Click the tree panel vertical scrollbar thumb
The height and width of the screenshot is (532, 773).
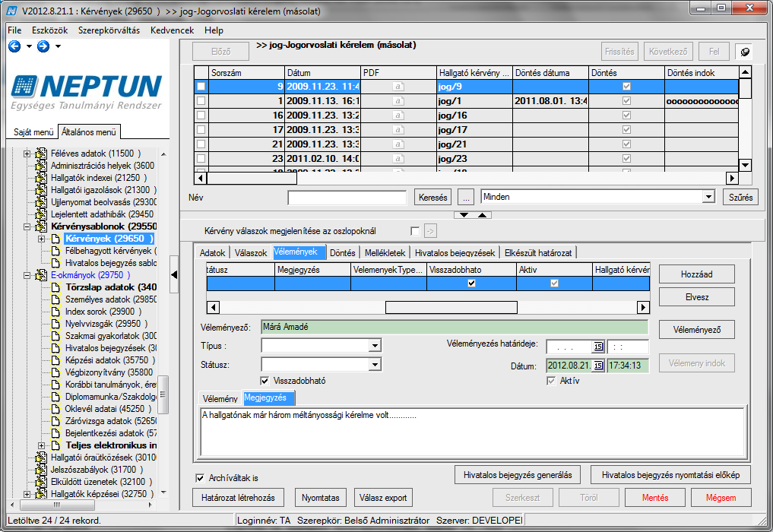tap(163, 394)
